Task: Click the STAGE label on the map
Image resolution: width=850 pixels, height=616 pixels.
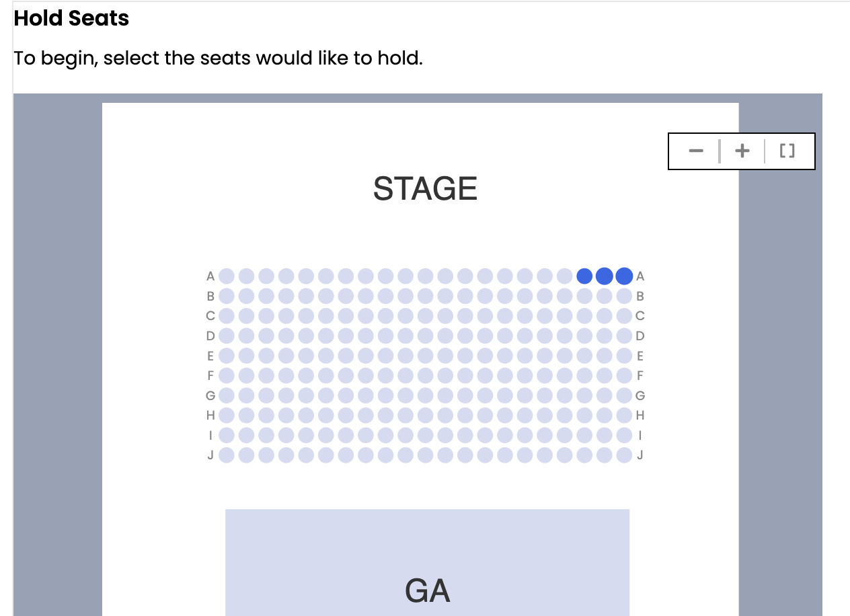Action: coord(425,189)
